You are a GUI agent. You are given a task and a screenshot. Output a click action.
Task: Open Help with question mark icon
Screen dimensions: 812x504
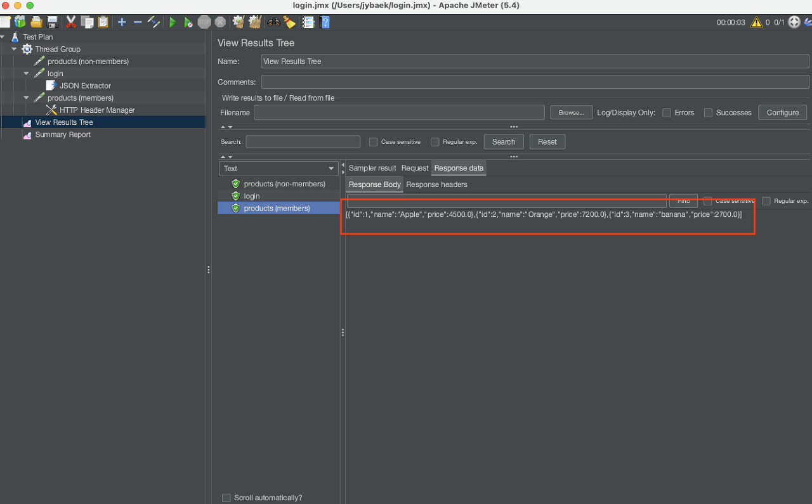click(x=325, y=22)
